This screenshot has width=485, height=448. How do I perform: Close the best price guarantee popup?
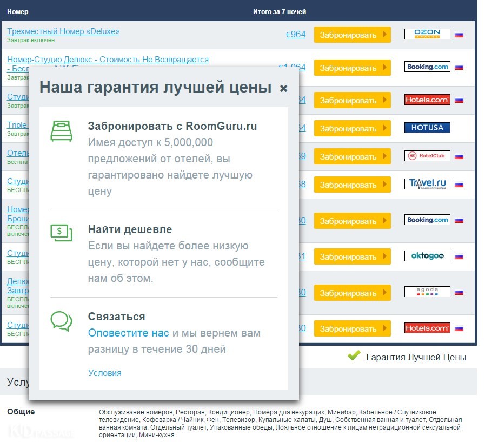click(283, 88)
